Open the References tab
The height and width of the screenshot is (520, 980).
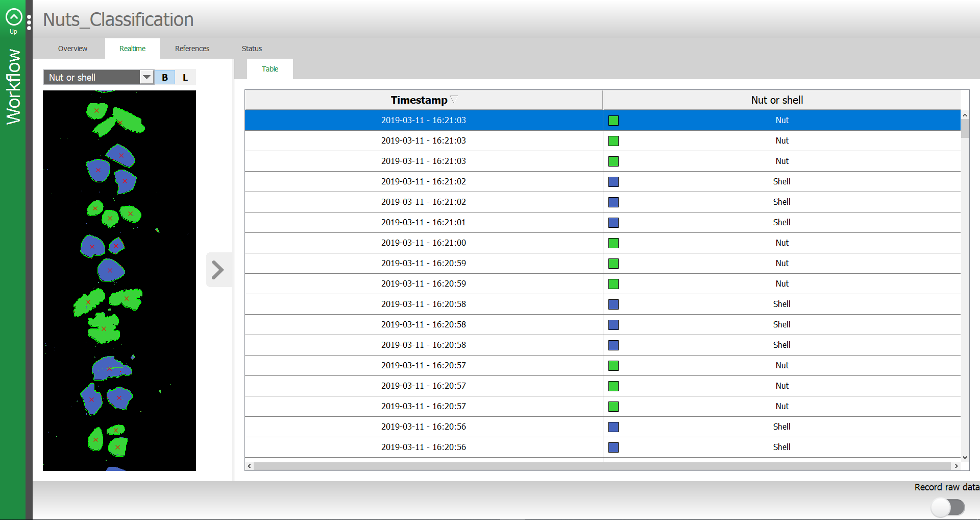click(x=192, y=49)
